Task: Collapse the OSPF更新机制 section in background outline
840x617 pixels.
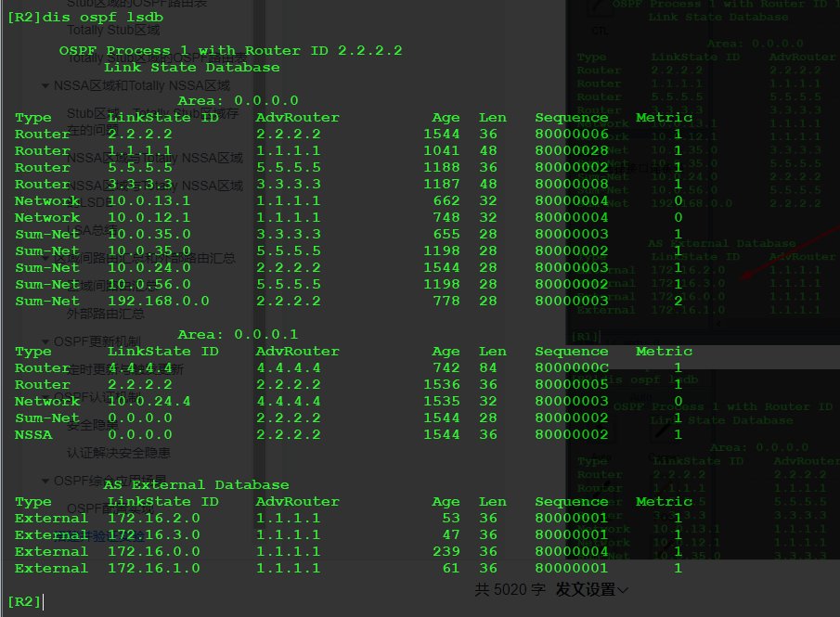Action: pos(45,341)
